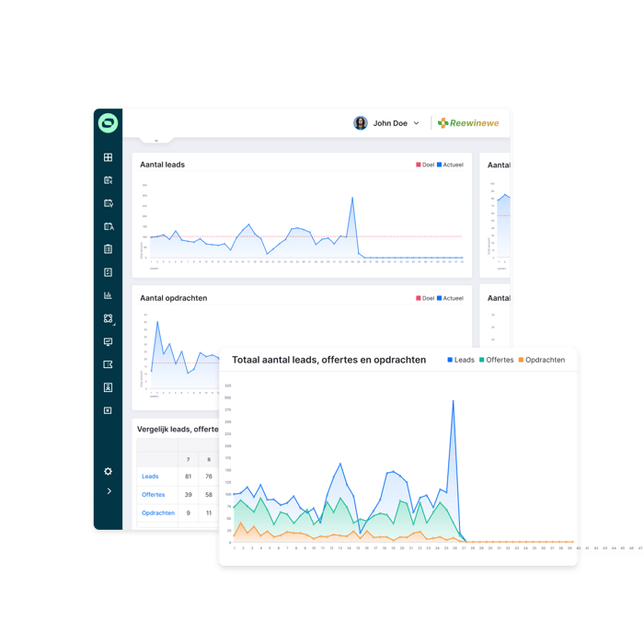Click the teal app logo in the sidebar
644x644 pixels.
(x=108, y=123)
